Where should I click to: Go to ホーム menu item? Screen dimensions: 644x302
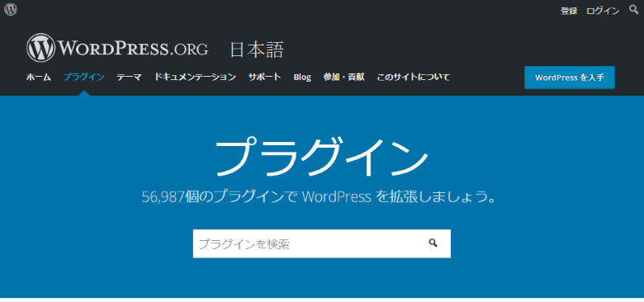39,77
